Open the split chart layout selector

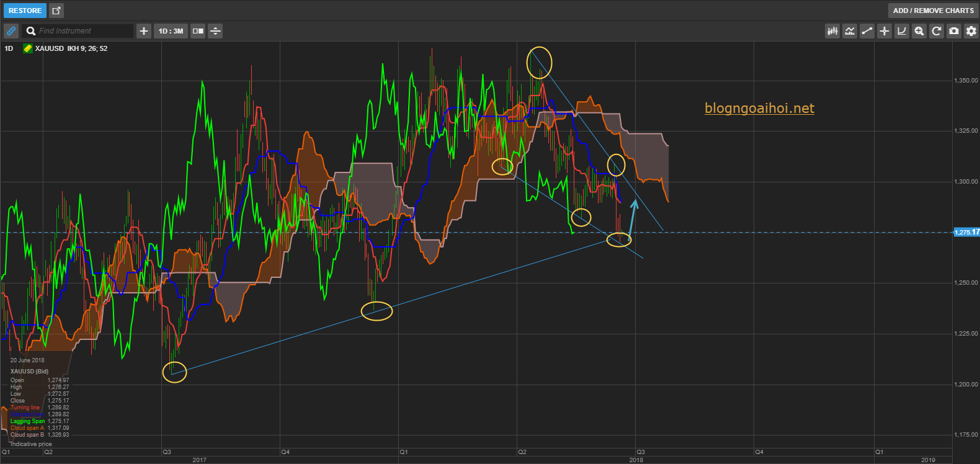coord(198,31)
